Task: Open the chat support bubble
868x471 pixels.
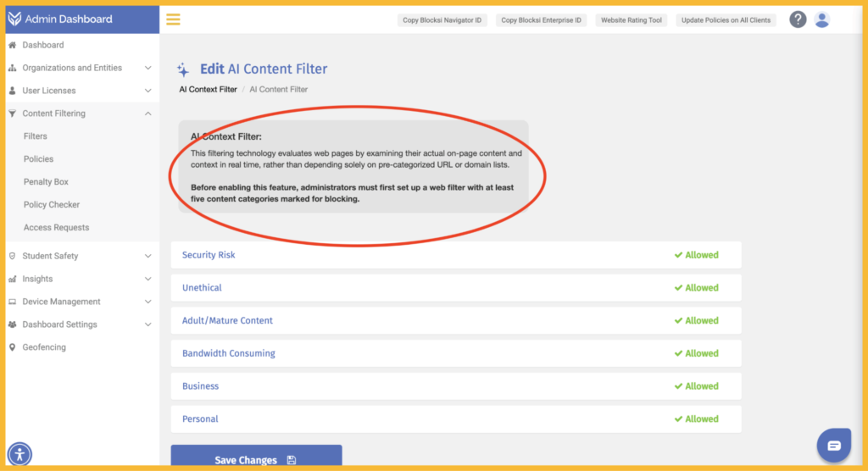Action: pos(834,445)
